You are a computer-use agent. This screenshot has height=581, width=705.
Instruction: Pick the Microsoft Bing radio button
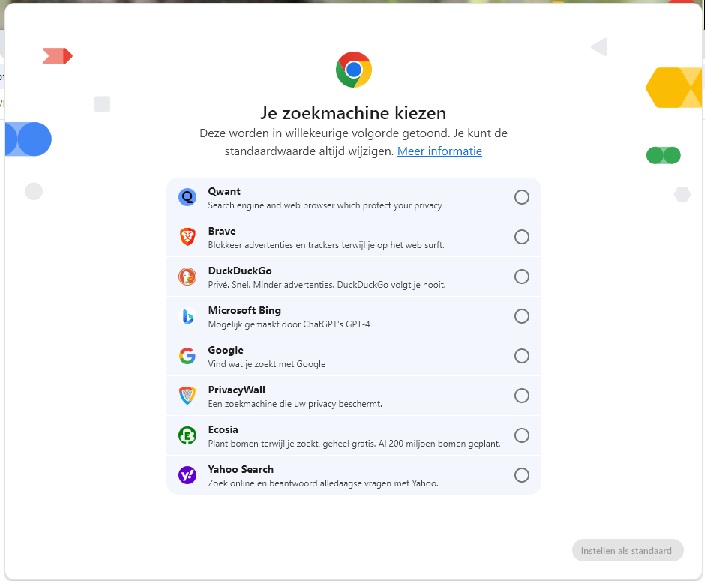(521, 316)
